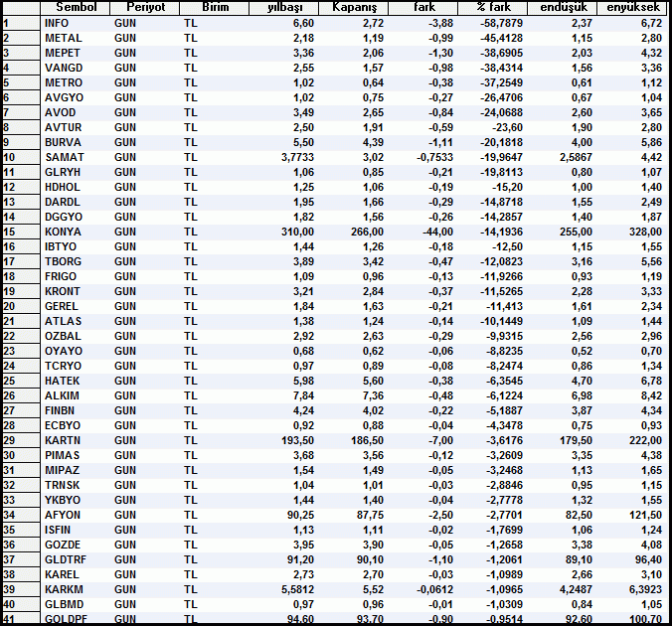Viewport: 672px width, 626px height.
Task: Click the Periyot column header
Action: 144,8
